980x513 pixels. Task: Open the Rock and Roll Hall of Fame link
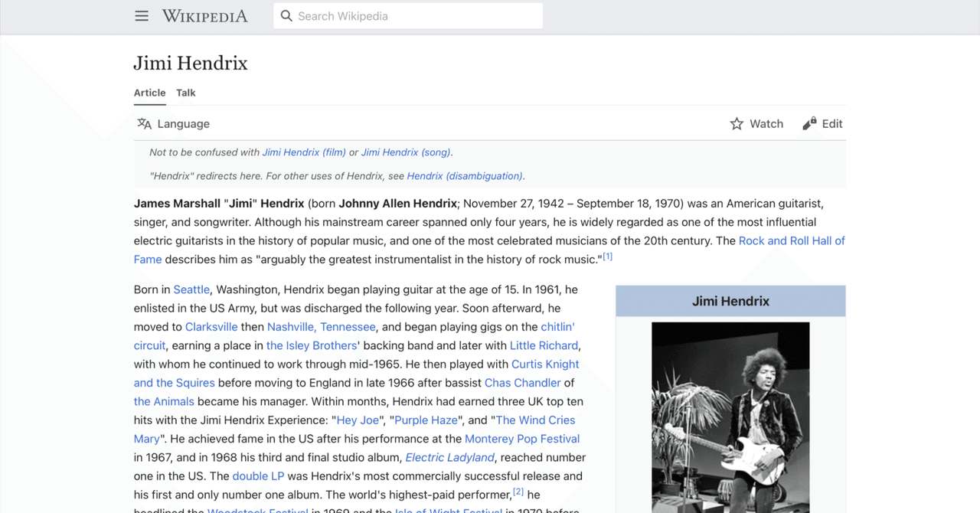click(792, 240)
